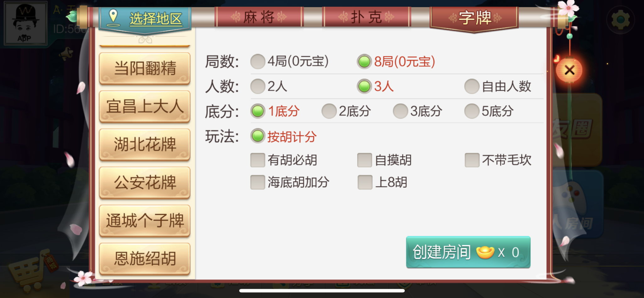Tick the 海底胡加分 checkbox
The width and height of the screenshot is (644, 298).
[x=290, y=182]
